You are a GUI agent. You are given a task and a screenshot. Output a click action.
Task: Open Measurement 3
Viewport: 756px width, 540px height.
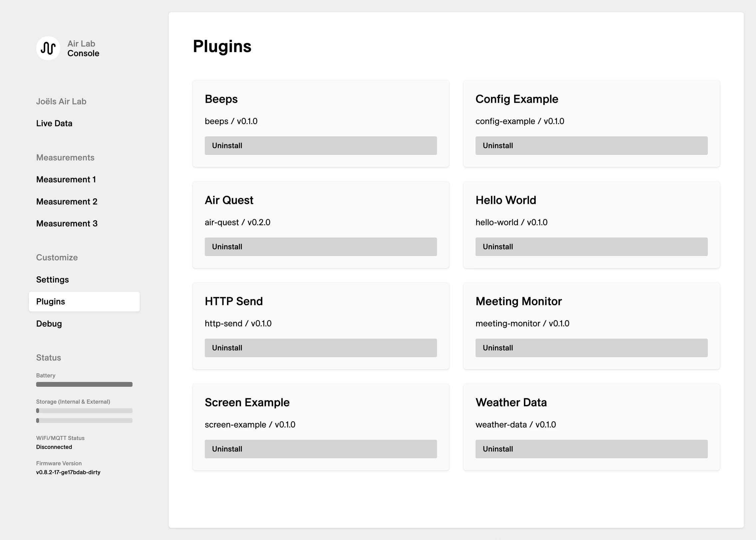[67, 223]
